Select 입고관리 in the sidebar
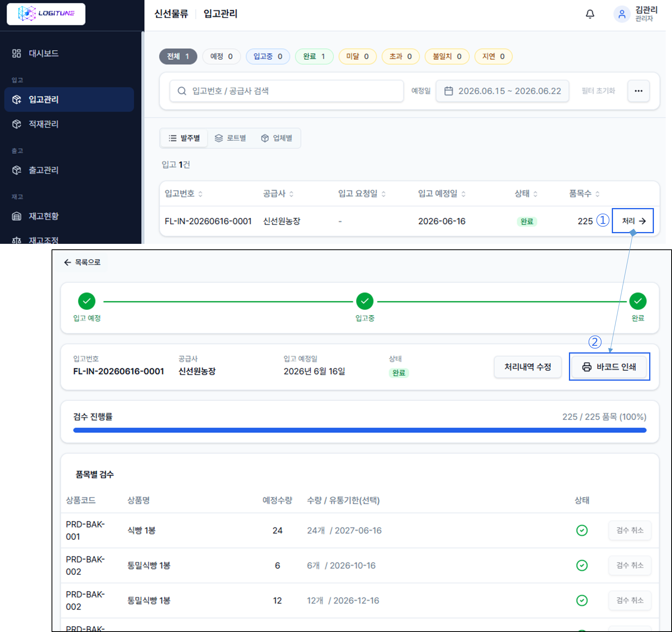Viewport: 672px width, 632px height. point(69,99)
